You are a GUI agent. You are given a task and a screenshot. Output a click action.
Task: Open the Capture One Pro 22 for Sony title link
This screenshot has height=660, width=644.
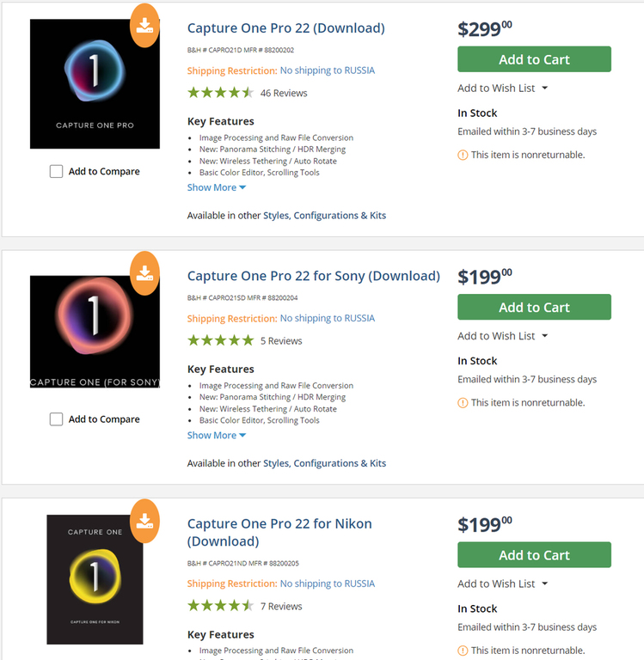pyautogui.click(x=313, y=276)
